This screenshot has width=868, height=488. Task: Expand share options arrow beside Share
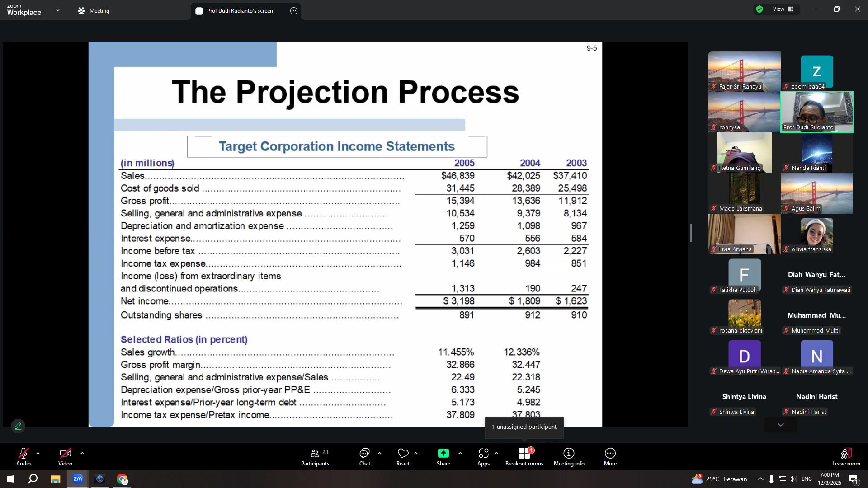pos(460,453)
